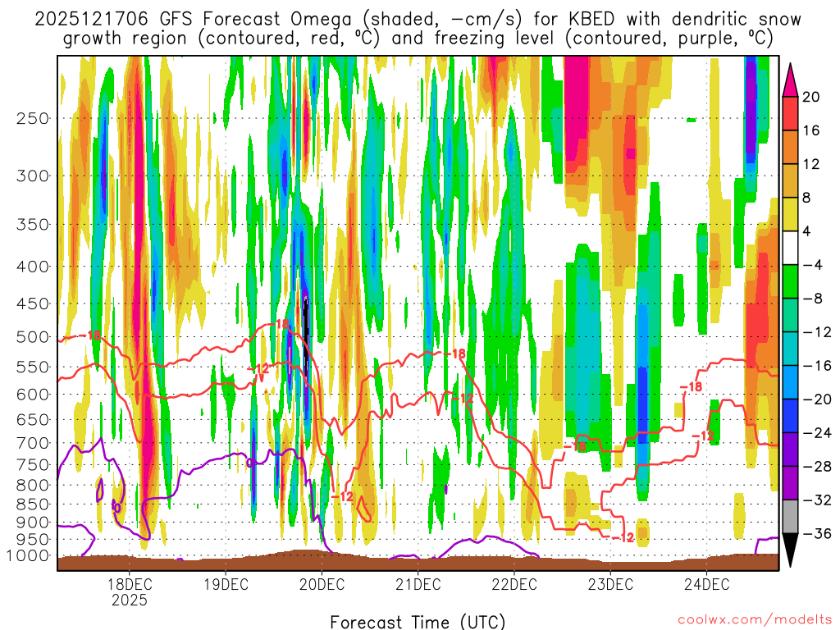This screenshot has height=630, width=840.
Task: Click the 18DEC date label on the time axis
Action: point(129,584)
